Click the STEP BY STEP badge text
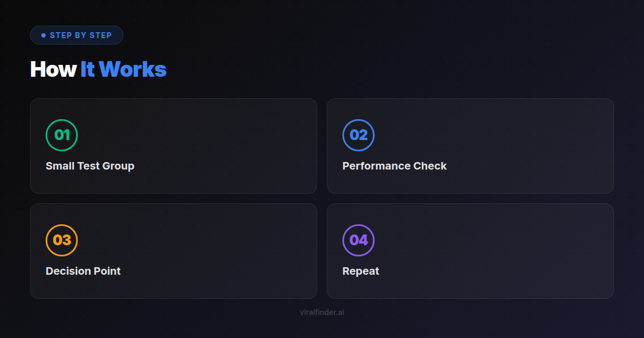Image resolution: width=644 pixels, height=338 pixels. pos(80,35)
